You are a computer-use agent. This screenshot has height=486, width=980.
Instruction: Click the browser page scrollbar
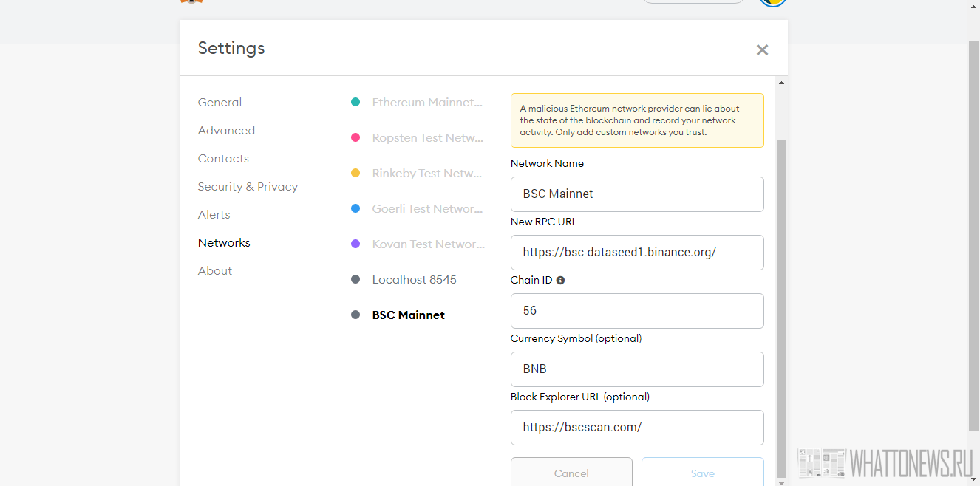(974, 236)
